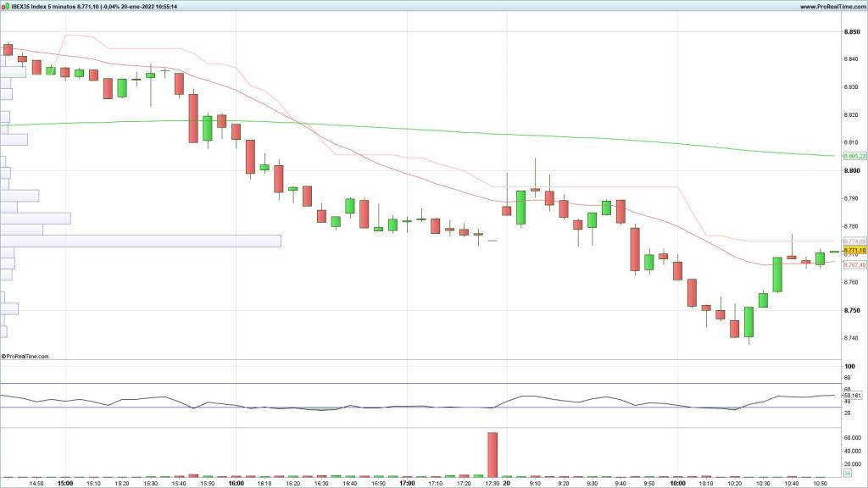Click the 100 level on RSI axis

pos(847,367)
